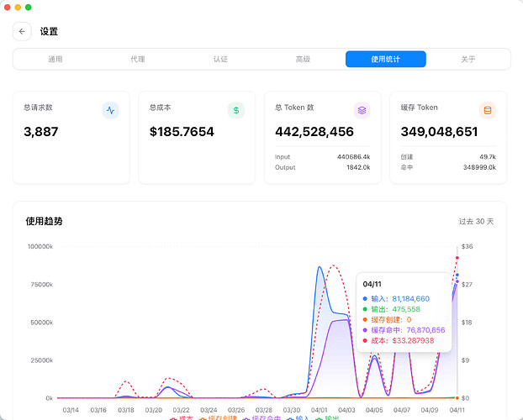Viewport: 523px width, 420px height.
Task: Click the Input 440686.4k value
Action: click(353, 157)
